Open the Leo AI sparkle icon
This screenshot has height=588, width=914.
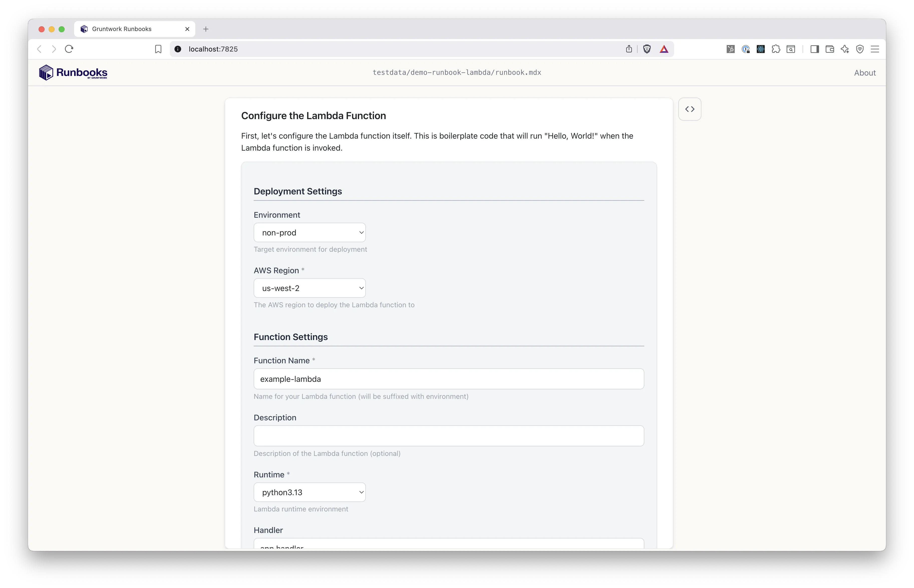844,49
